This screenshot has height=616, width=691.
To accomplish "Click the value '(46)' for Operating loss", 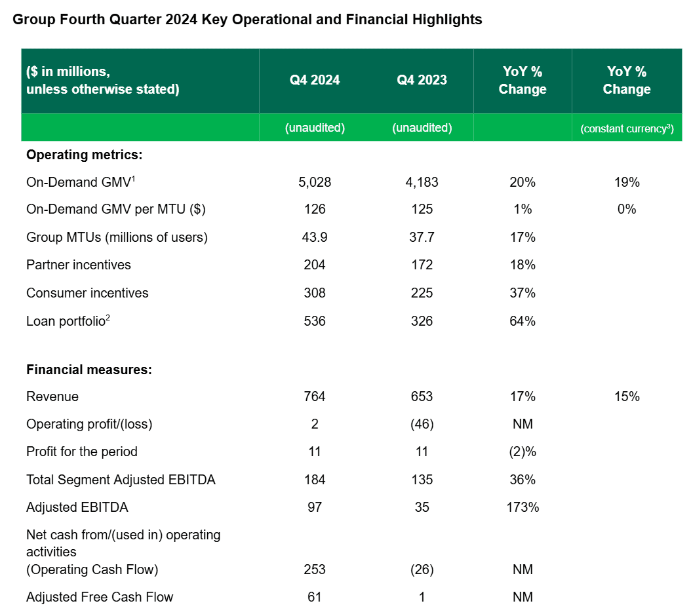I will [x=422, y=424].
